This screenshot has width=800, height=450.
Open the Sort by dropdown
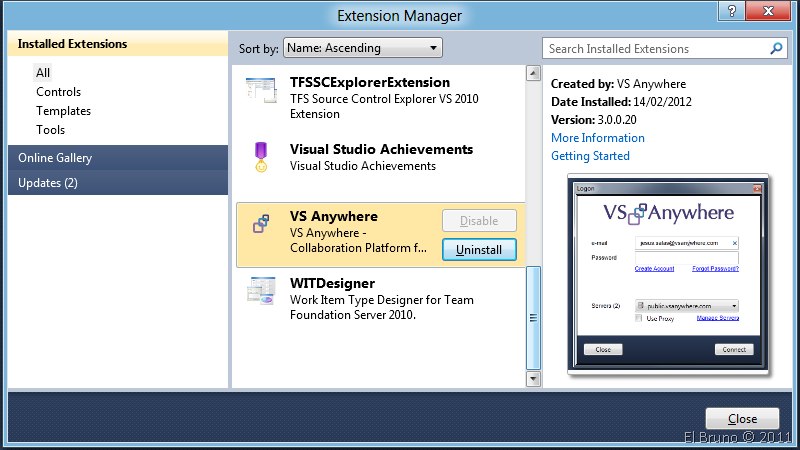362,48
